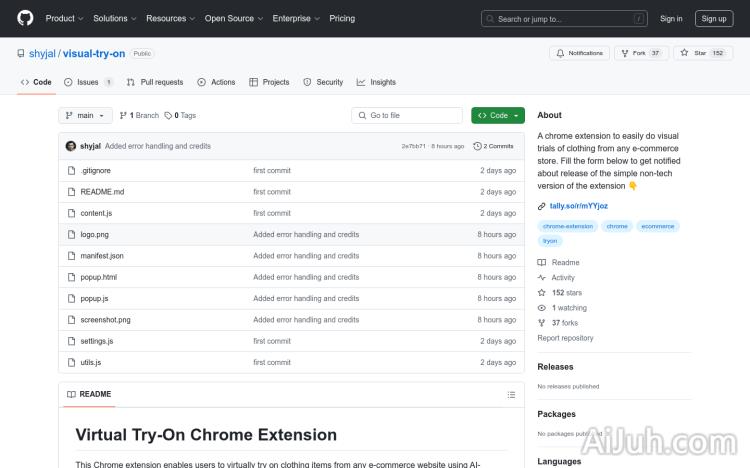
Task: Select the README tab
Action: coord(89,394)
